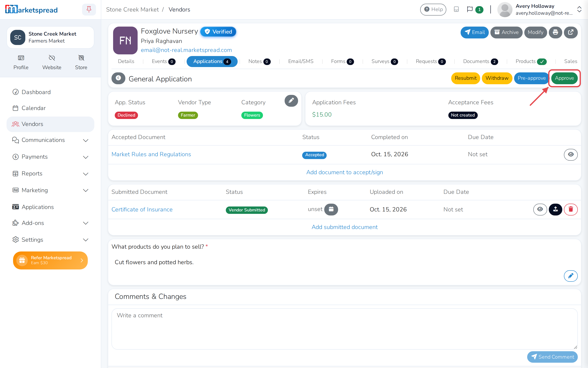Go back from General Application

click(x=118, y=78)
